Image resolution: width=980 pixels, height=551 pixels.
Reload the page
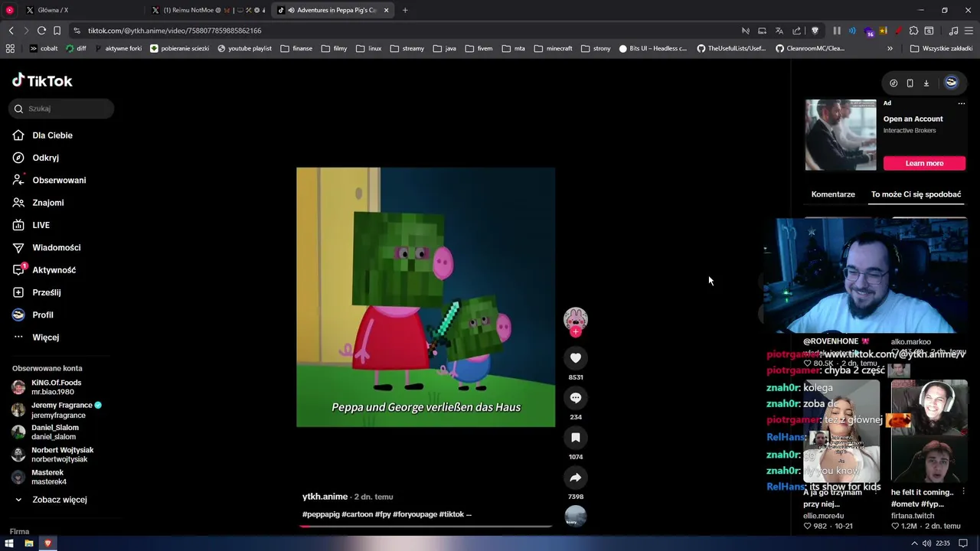pyautogui.click(x=41, y=31)
